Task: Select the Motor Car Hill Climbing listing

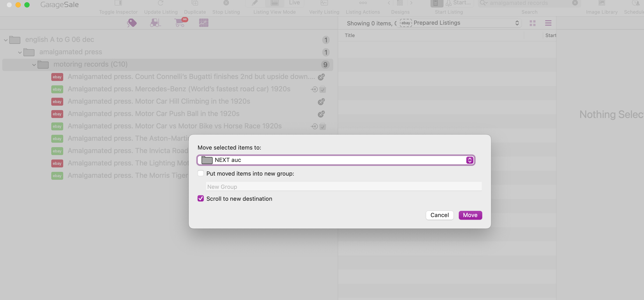Action: [x=159, y=101]
